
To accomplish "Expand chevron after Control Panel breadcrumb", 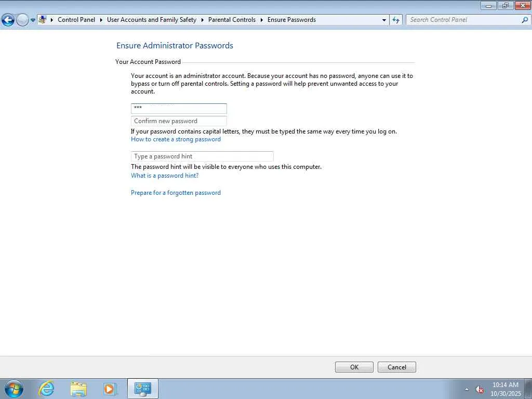I will click(101, 20).
